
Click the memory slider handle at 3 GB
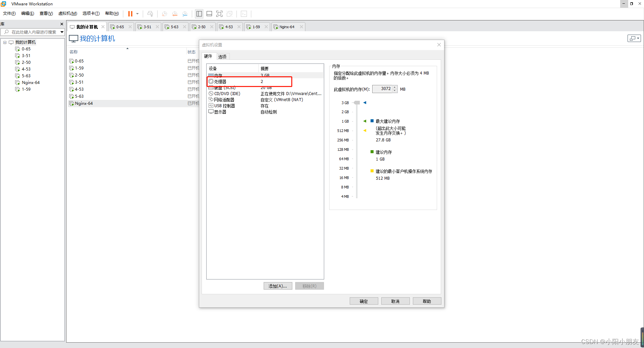click(x=357, y=103)
